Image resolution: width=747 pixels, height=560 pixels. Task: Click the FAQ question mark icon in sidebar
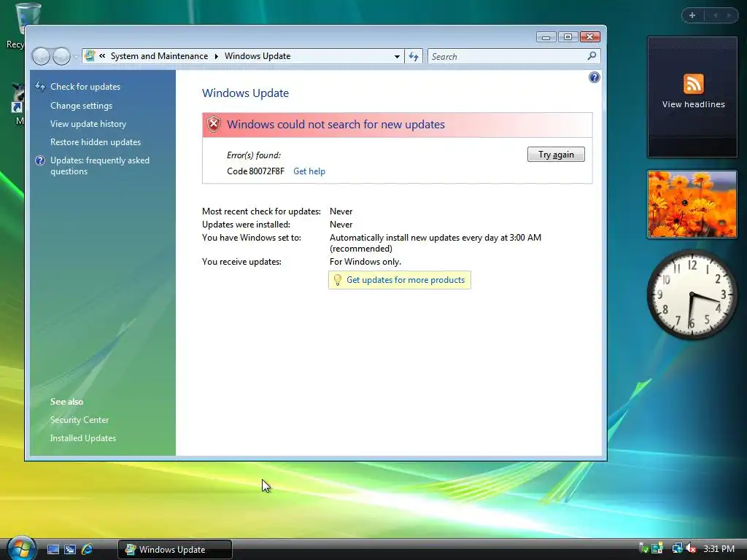tap(40, 160)
